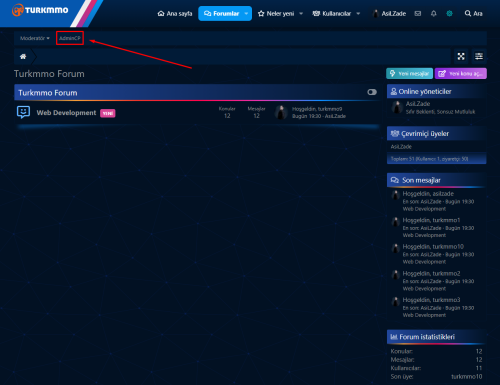The width and height of the screenshot is (500, 385).
Task: Open the AsiLZade user account menu
Action: tap(389, 14)
